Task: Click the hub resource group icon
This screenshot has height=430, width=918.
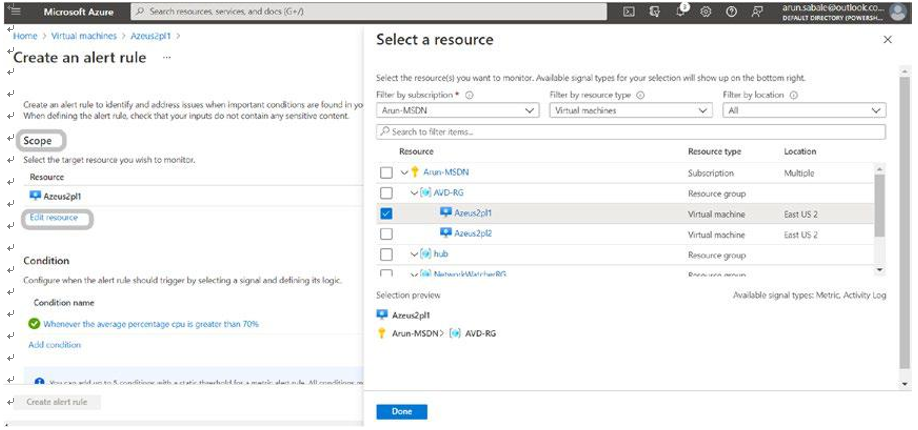Action: pyautogui.click(x=426, y=254)
